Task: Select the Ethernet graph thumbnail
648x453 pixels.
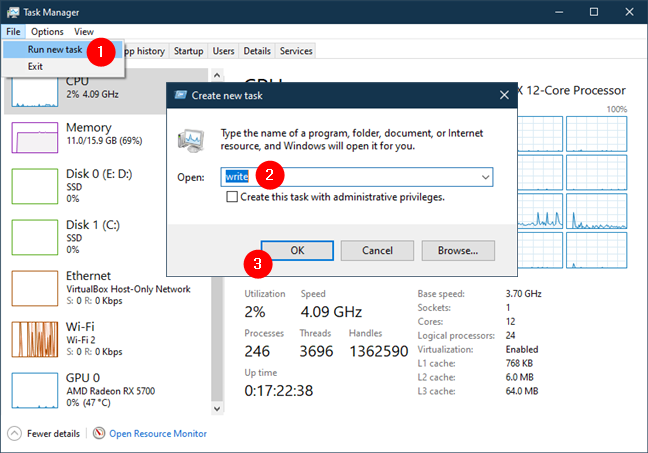Action: [33, 288]
